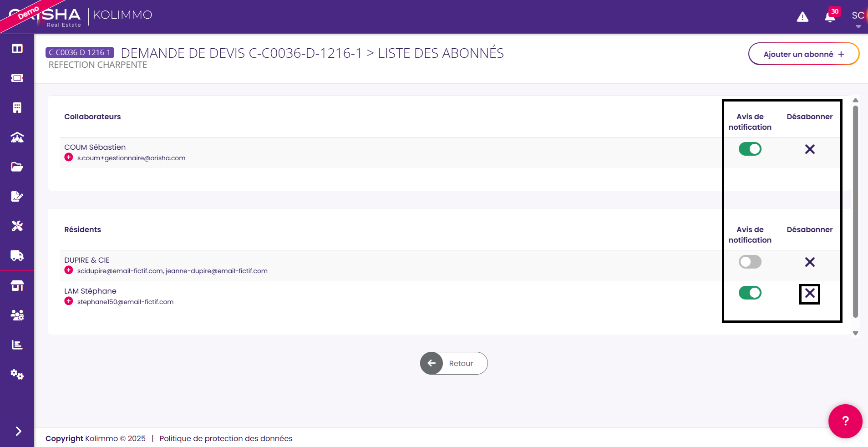Open the tools wrench icon in sidebar
Screen dimensions: 868x447
coord(17,226)
